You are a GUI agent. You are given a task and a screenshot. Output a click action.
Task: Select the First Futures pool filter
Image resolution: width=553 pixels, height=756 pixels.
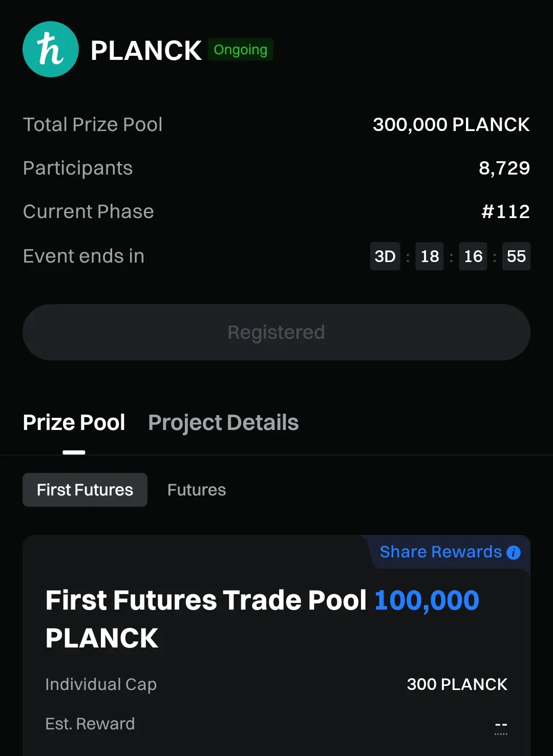pos(85,490)
